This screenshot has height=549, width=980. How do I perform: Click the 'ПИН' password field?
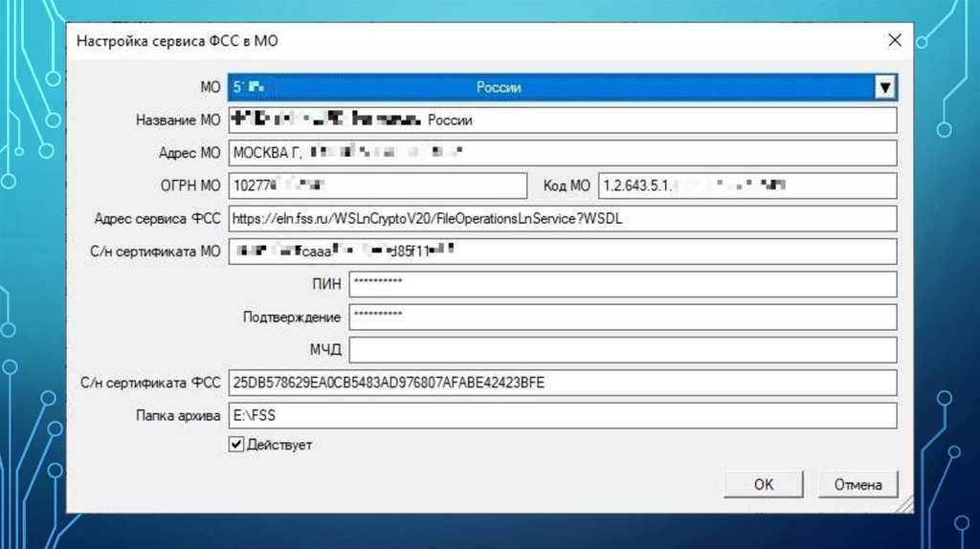point(622,284)
